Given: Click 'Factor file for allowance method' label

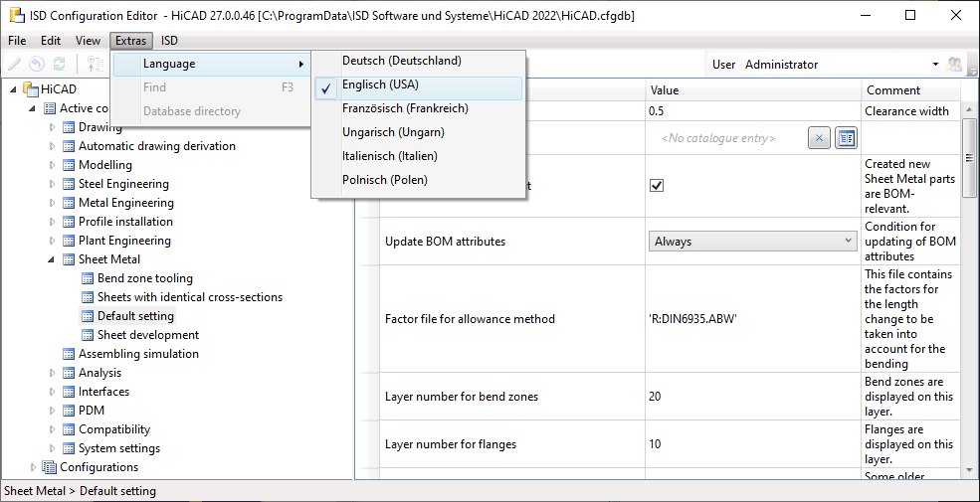Looking at the screenshot, I should coord(470,319).
